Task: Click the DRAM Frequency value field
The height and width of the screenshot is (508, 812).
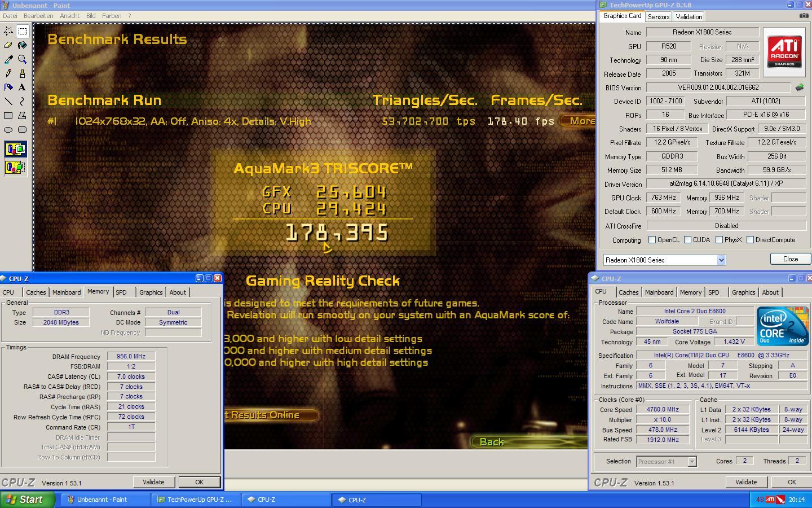Action: [x=131, y=357]
